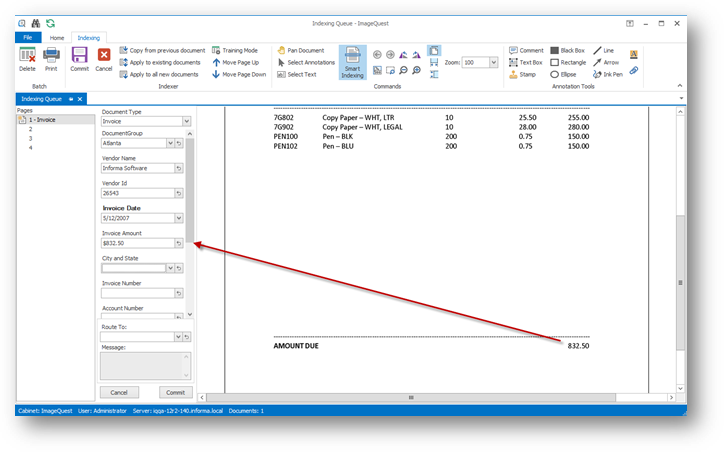Click the red Cancel icon in ribbon
Viewport: 724px width, 452px height.
coord(104,59)
